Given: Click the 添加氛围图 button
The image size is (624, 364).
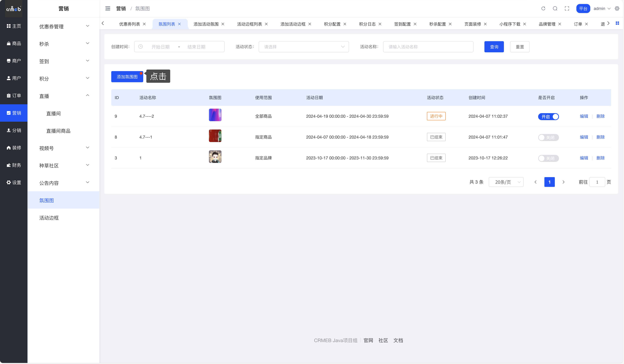Looking at the screenshot, I should [x=127, y=77].
